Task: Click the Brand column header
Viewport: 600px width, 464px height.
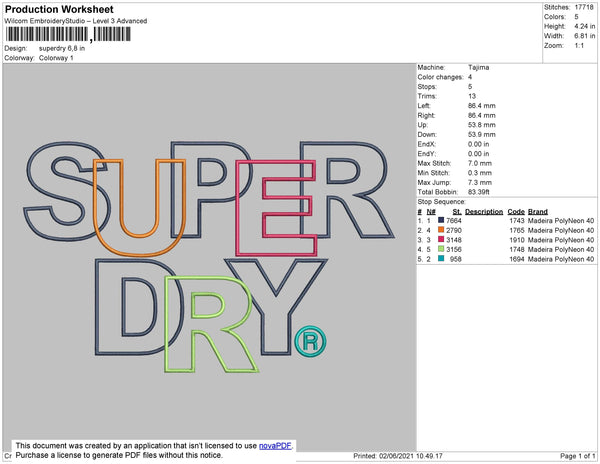Action: [538, 212]
